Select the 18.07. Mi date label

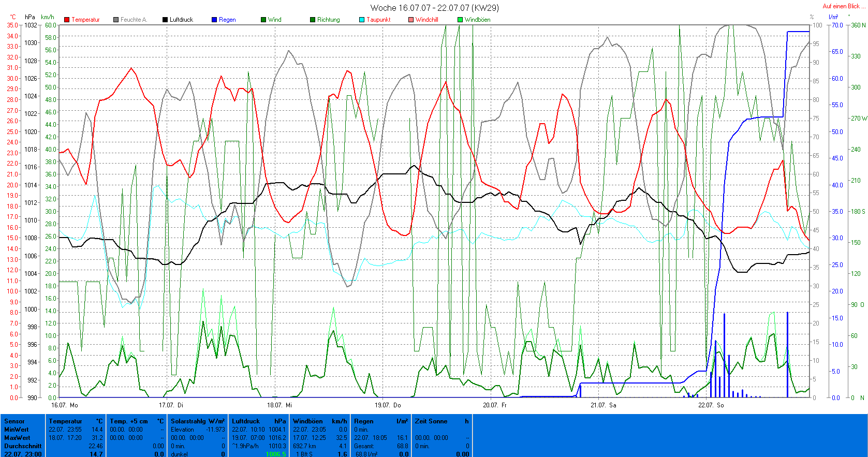point(279,405)
